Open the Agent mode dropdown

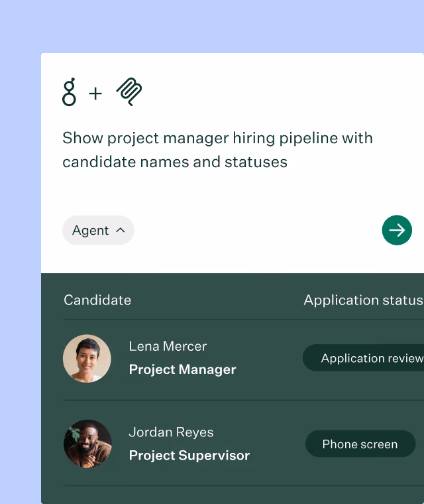(x=98, y=230)
